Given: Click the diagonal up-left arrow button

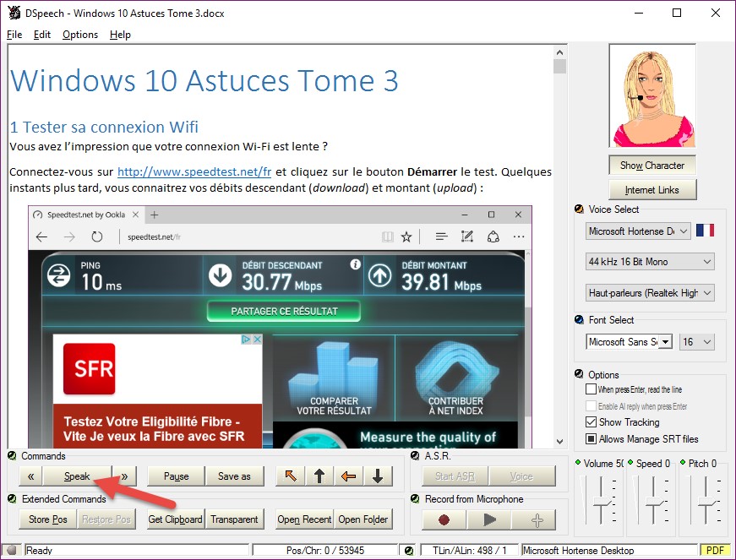Looking at the screenshot, I should click(291, 476).
